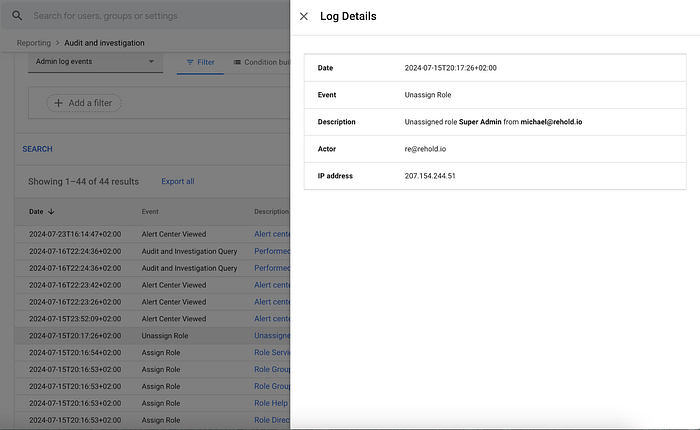Click the search magnifier icon

click(x=17, y=16)
